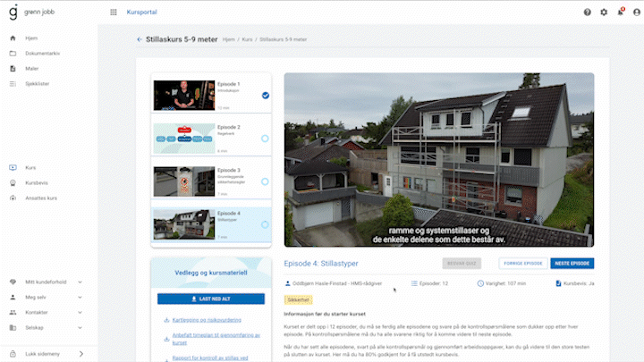Open the help question mark icon
Image resolution: width=644 pixels, height=362 pixels.
tap(588, 13)
